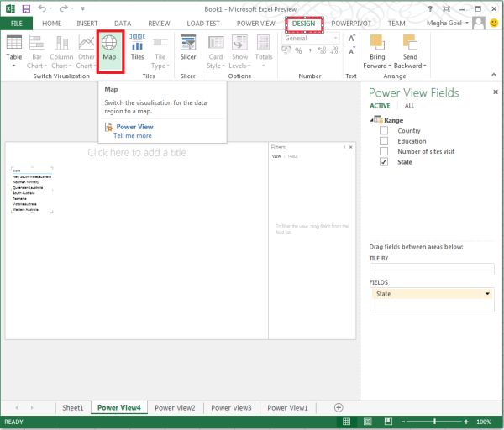Screen dimensions: 504x430
Task: Open Tell me more link in tooltip
Action: tap(133, 135)
